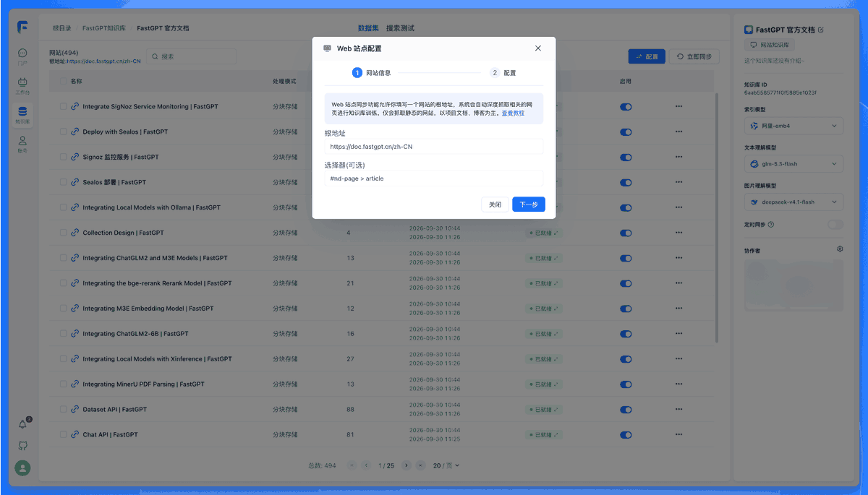
Task: Check the box for Dataset API row
Action: (64, 409)
